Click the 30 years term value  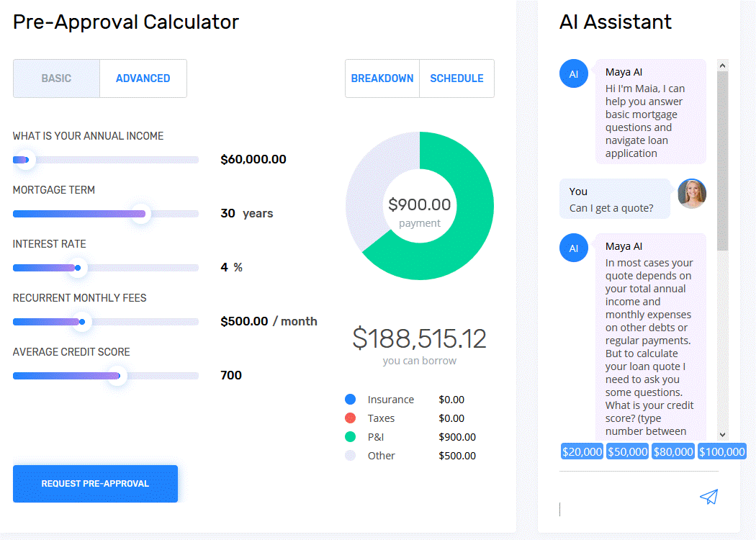[247, 213]
